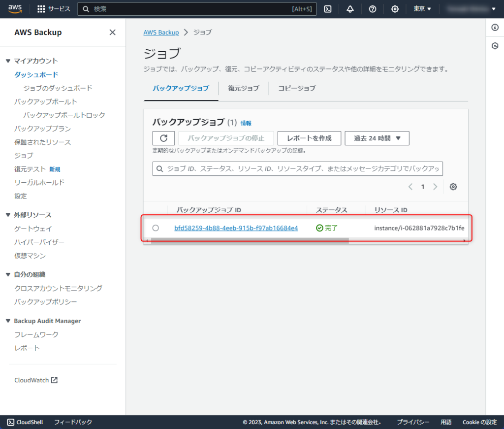Open backup job bfd58259 link
Viewport: 504px width, 429px height.
(236, 228)
